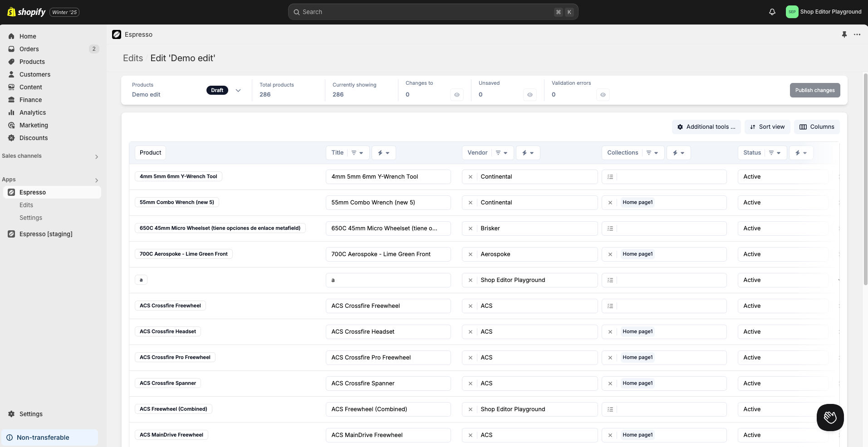Expand the Demo edit draft dropdown chevron
Image resolution: width=868 pixels, height=447 pixels.
[238, 90]
